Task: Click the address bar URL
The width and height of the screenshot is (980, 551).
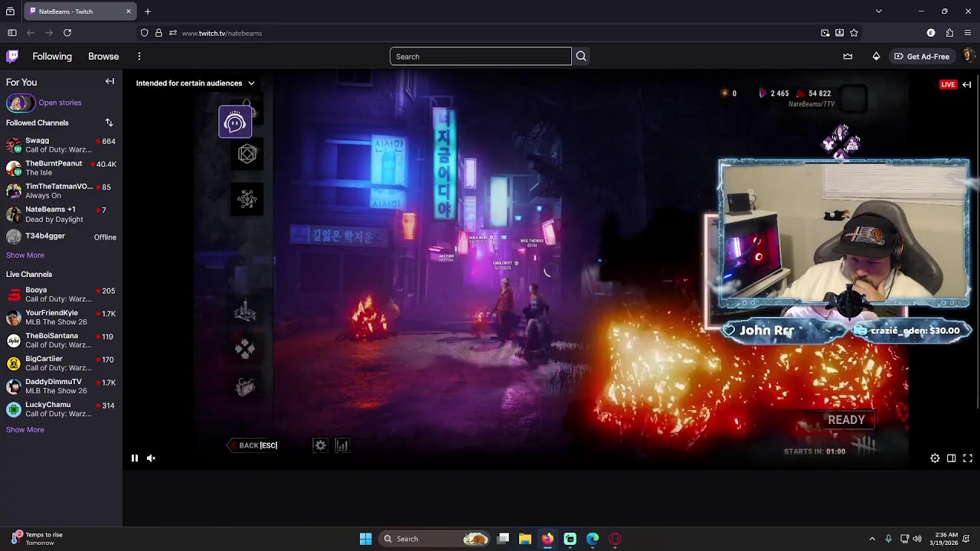Action: pos(222,33)
